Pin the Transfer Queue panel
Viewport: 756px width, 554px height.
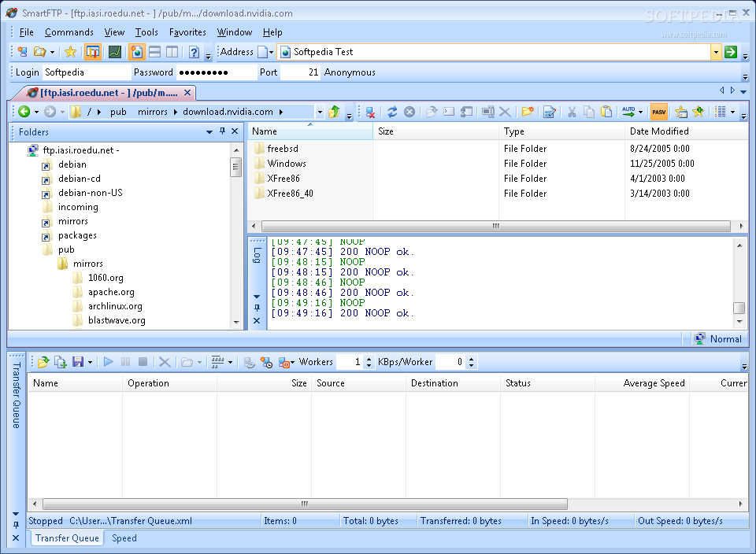16,525
